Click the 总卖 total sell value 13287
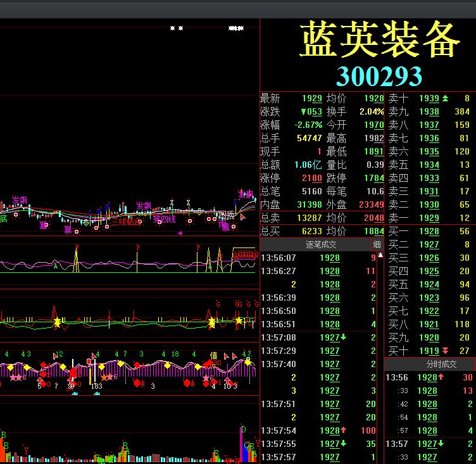The height and width of the screenshot is (464, 476). click(310, 218)
